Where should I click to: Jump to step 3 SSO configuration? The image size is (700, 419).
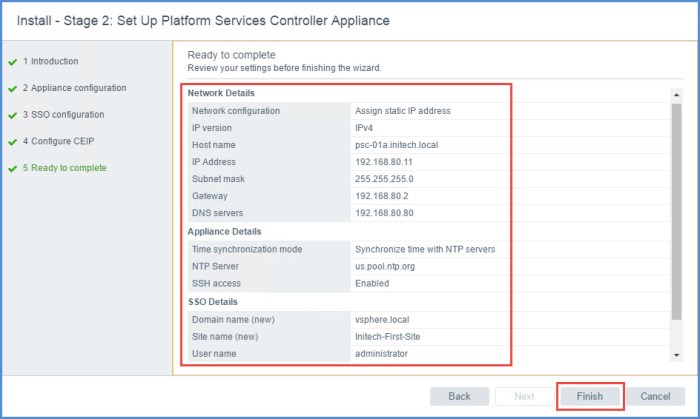tap(67, 115)
